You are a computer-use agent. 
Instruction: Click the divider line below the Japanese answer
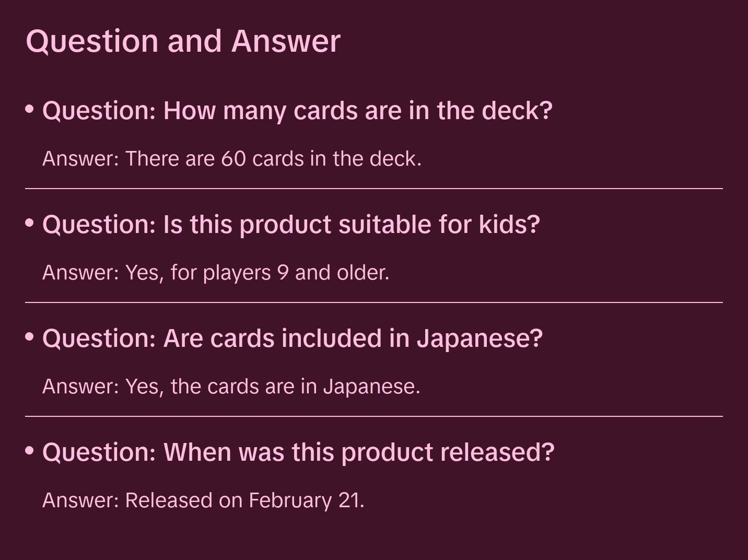[x=374, y=416]
